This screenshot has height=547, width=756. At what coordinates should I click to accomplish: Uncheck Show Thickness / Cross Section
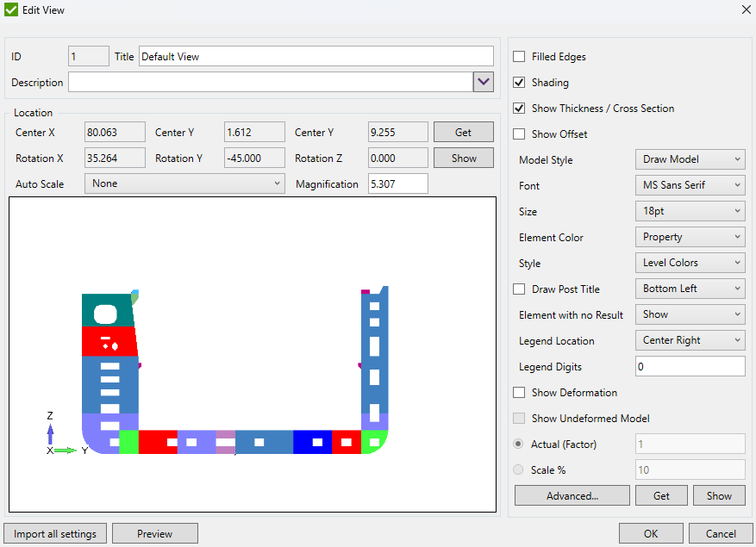[518, 109]
